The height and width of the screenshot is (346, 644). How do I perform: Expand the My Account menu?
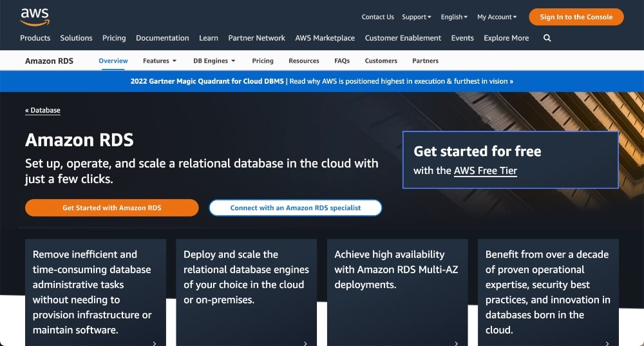point(497,17)
